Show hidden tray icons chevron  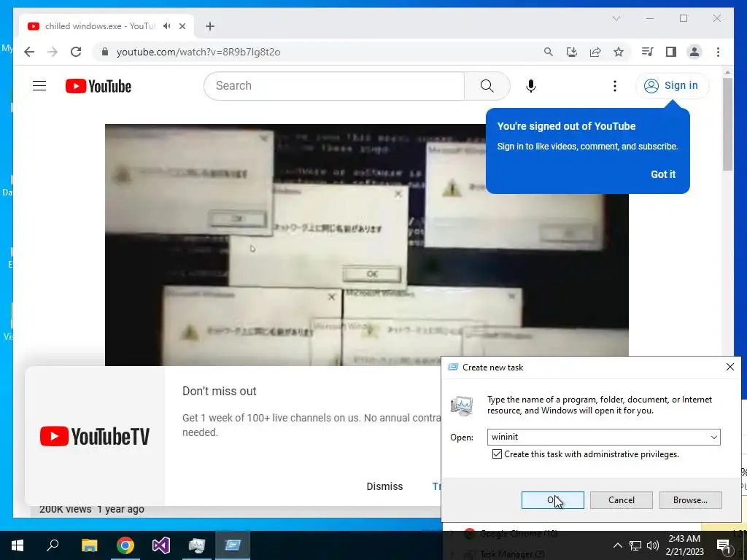pos(617,545)
